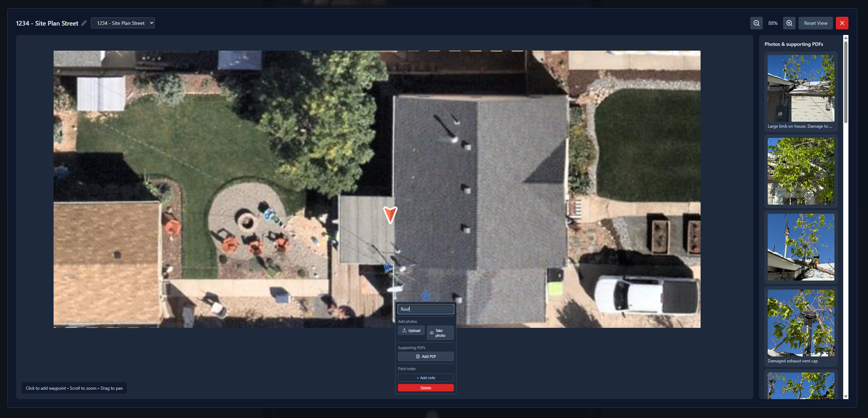Image resolution: width=868 pixels, height=418 pixels.
Task: Open the site plan selector dropdown
Action: click(x=123, y=23)
